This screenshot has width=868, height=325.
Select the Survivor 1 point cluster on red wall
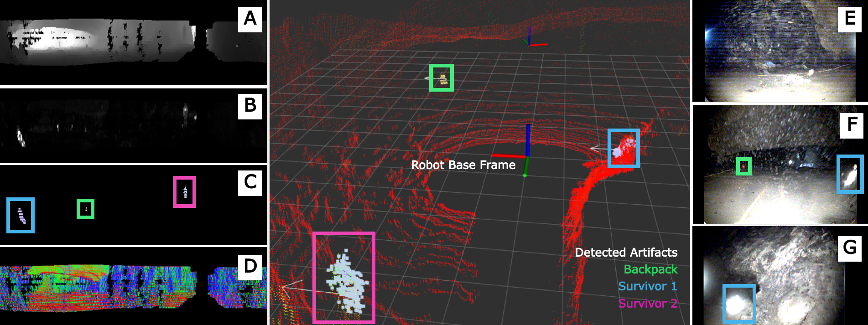click(624, 148)
